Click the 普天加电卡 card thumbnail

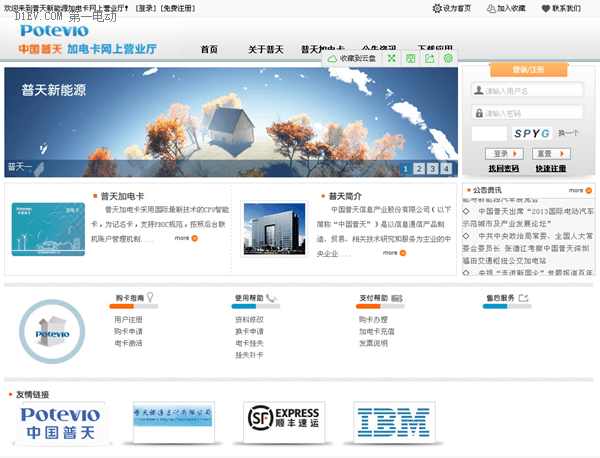click(x=48, y=229)
